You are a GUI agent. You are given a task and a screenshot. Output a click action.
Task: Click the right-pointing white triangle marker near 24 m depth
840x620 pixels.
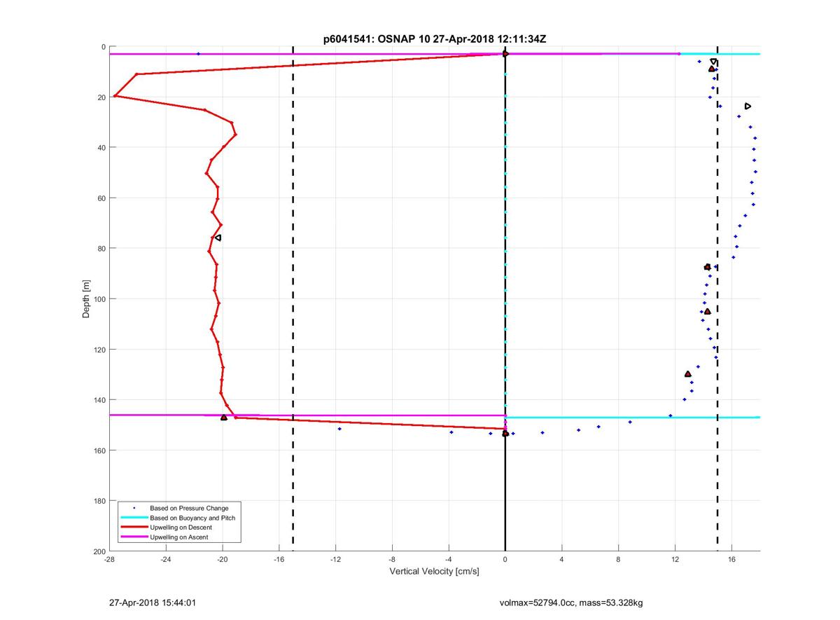(x=748, y=106)
